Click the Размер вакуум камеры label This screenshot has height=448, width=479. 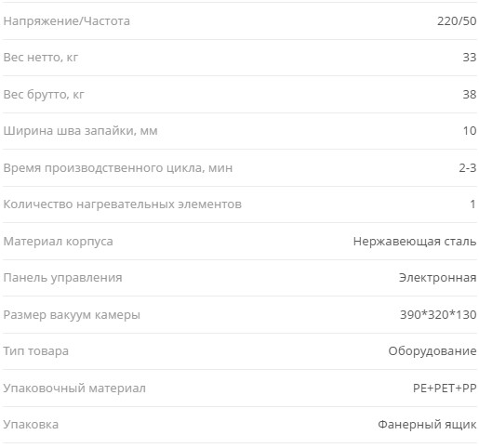72,315
